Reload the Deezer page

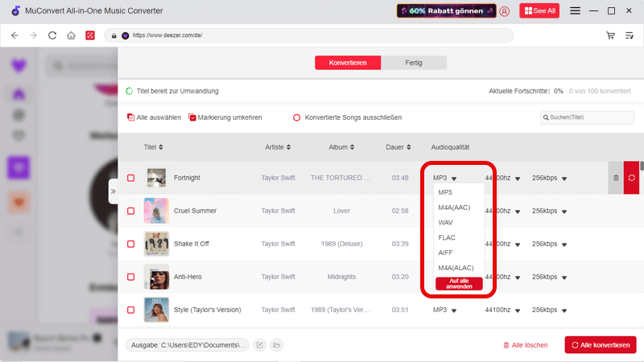pyautogui.click(x=52, y=35)
